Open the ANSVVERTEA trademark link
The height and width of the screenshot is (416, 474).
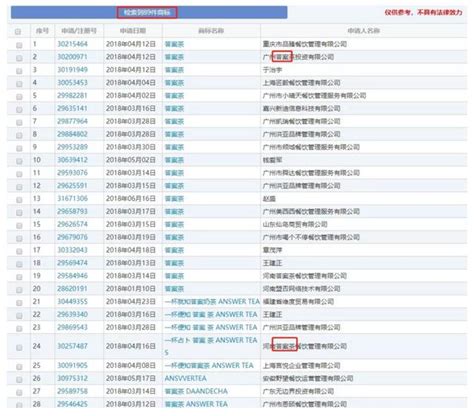tap(185, 378)
